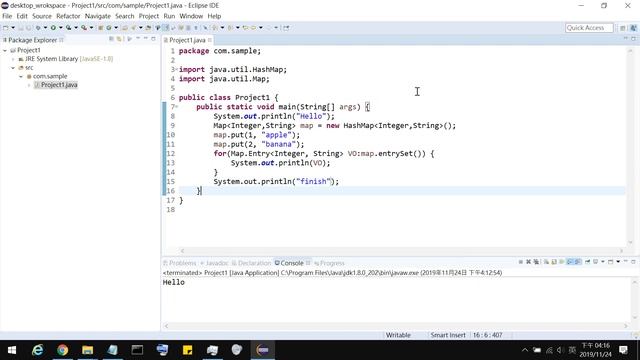This screenshot has height=360, width=640.
Task: Toggle Mark Occurrences in the toolbar
Action: pos(166,28)
